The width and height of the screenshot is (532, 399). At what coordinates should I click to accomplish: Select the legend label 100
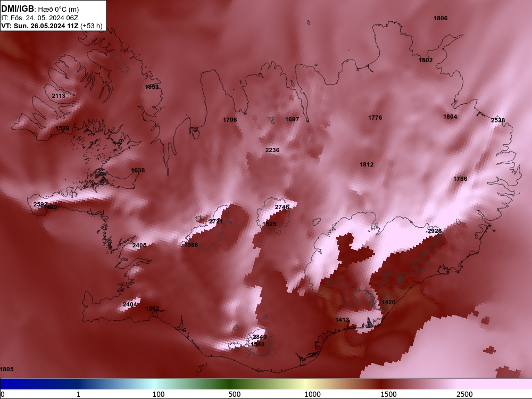pos(159,394)
